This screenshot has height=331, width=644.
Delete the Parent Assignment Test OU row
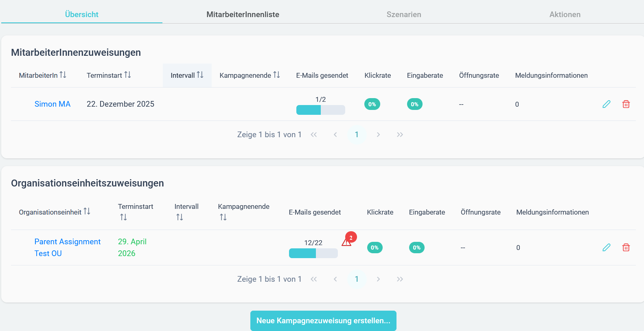pos(626,248)
